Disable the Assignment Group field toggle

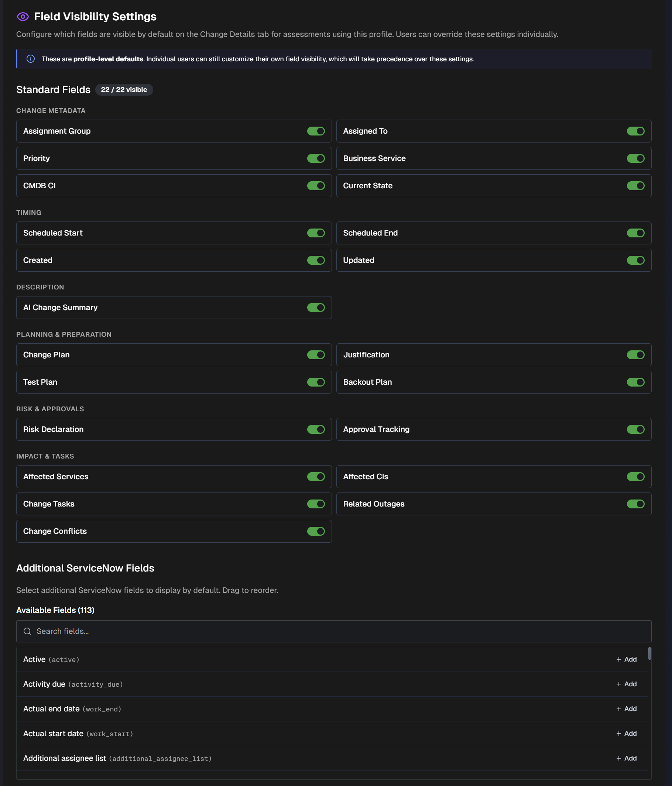click(x=316, y=131)
